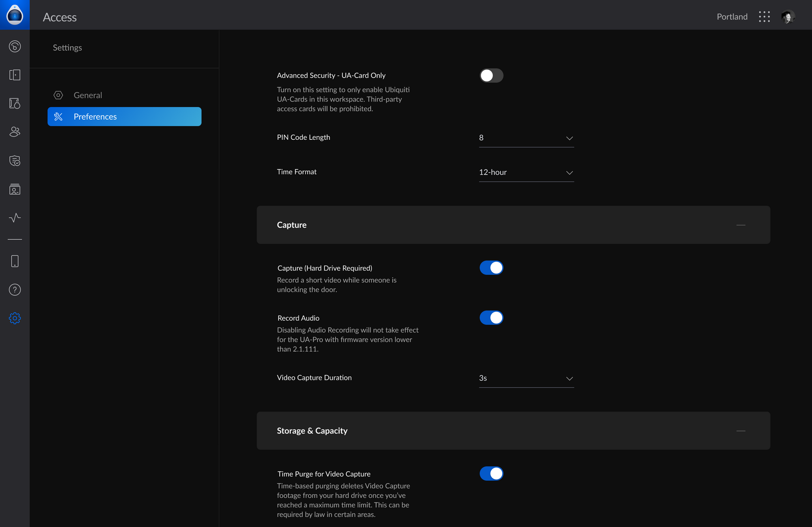This screenshot has height=527, width=812.
Task: Open the dashboard icon in the sidebar
Action: [15, 46]
